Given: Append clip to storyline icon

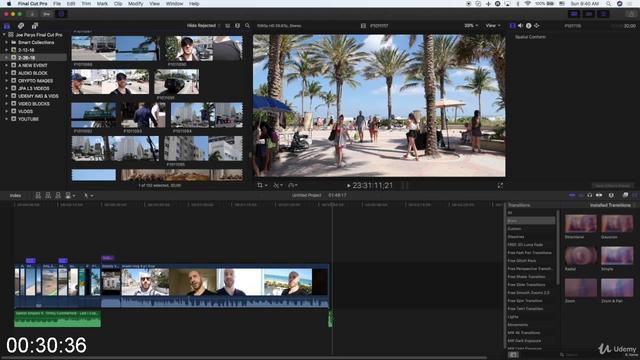Looking at the screenshot, I should coord(58,196).
